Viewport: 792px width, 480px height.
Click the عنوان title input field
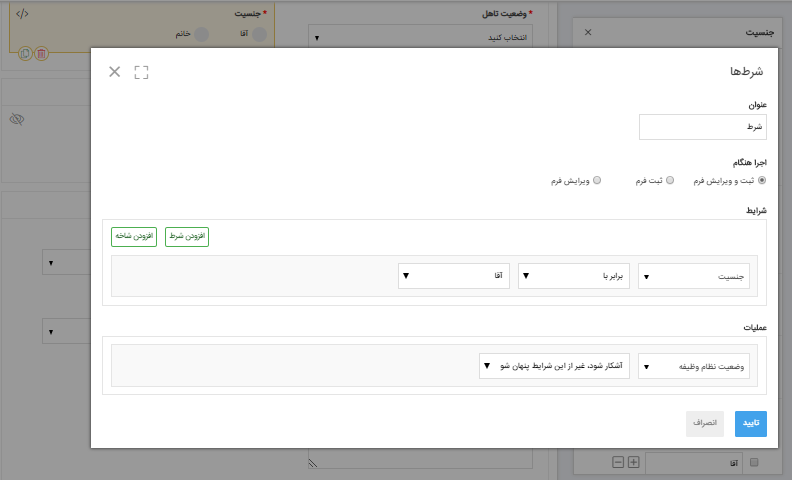point(702,127)
